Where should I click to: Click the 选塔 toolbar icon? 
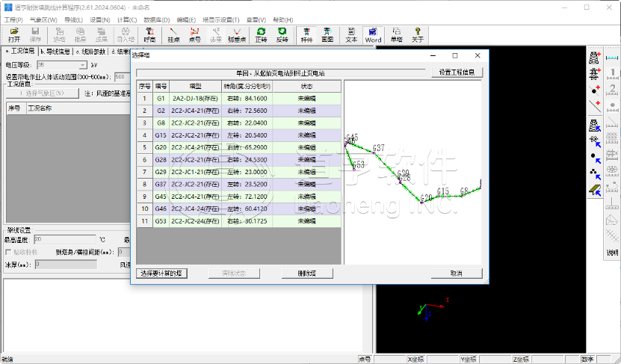click(x=59, y=35)
